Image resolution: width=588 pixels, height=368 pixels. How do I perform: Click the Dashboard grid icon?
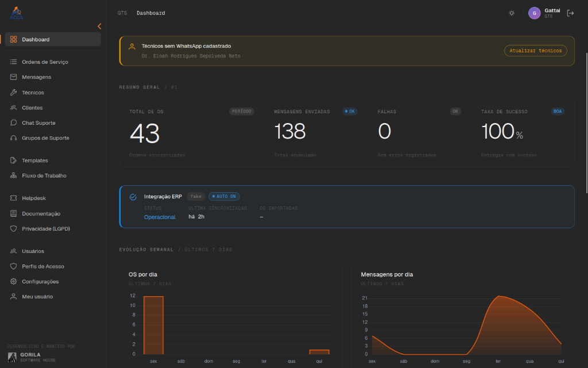point(14,40)
